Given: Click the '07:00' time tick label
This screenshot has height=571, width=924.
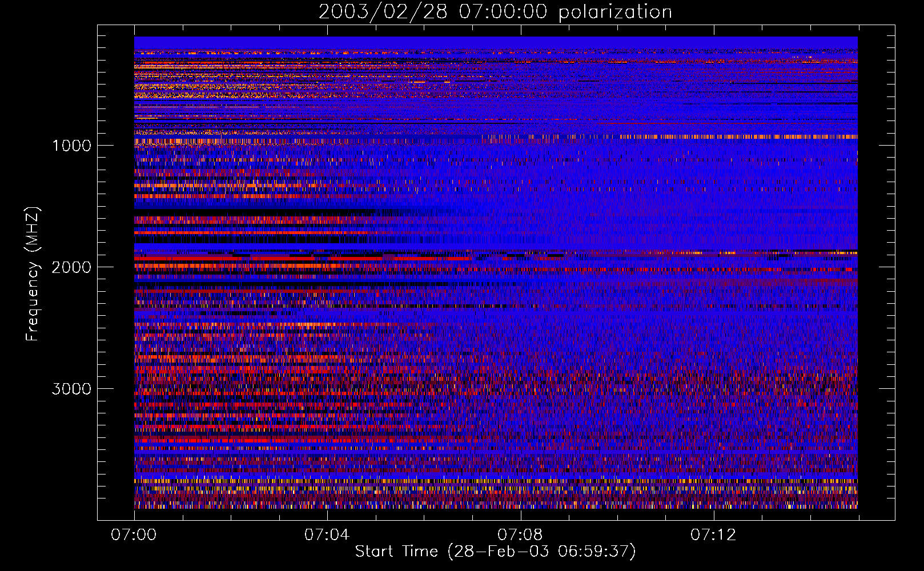Looking at the screenshot, I should [134, 534].
